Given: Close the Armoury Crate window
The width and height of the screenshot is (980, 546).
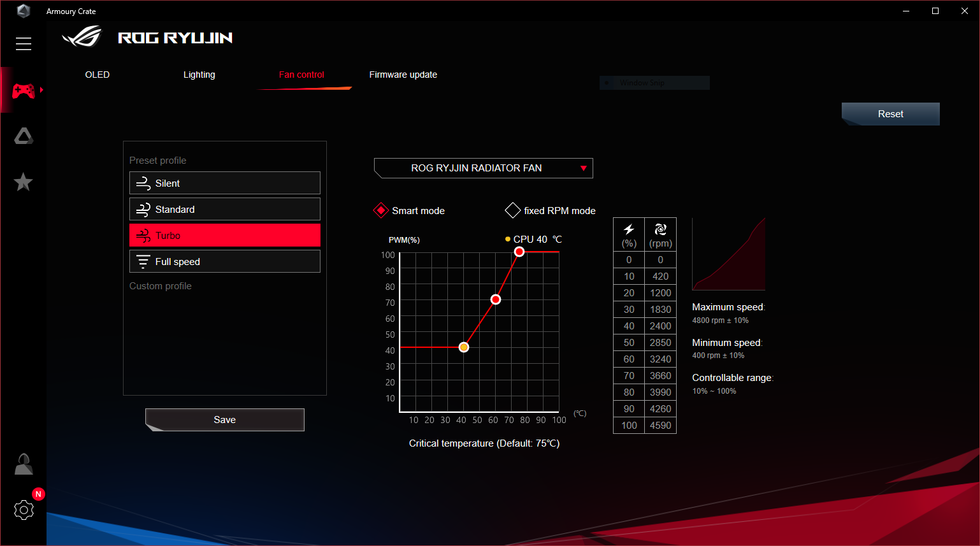Looking at the screenshot, I should pos(965,11).
